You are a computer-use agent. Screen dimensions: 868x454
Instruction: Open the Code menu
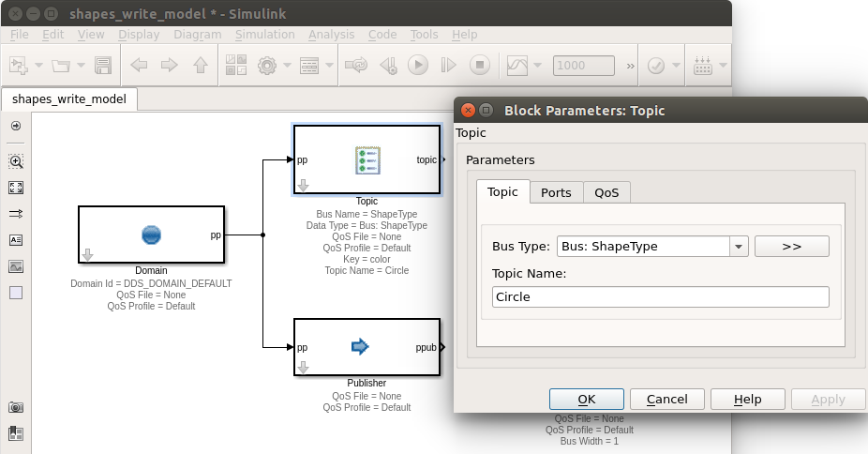click(382, 35)
